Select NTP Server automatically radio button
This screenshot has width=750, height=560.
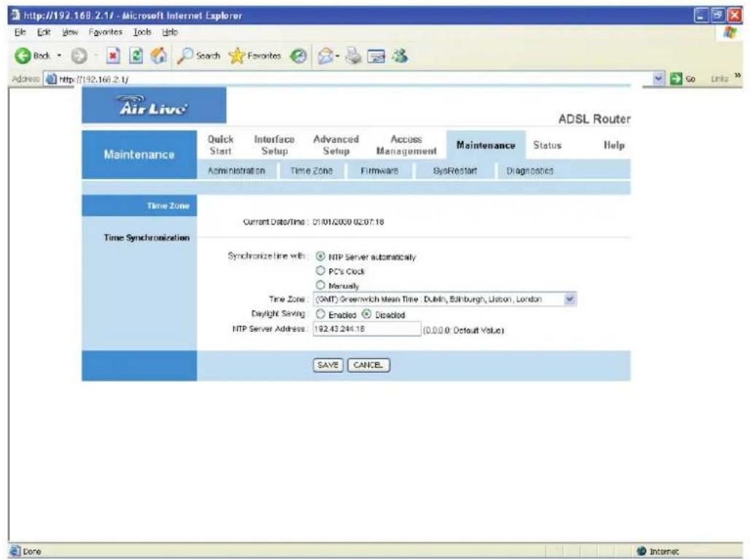click(321, 256)
